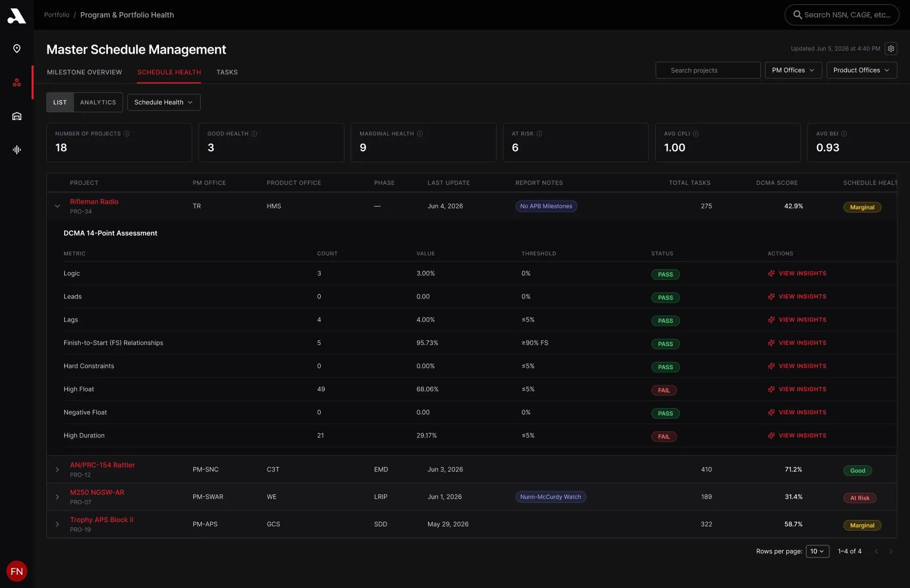Screen dimensions: 910x588
Task: Change rows per page dropdown
Action: (x=817, y=551)
